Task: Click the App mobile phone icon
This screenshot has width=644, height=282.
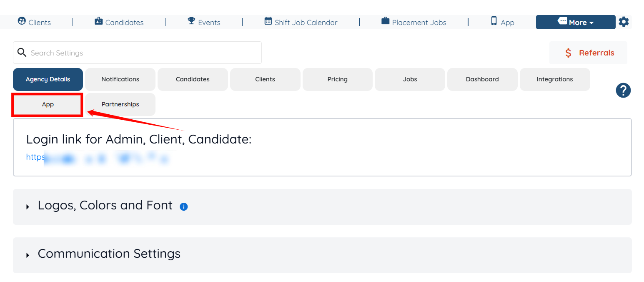Action: (x=494, y=21)
